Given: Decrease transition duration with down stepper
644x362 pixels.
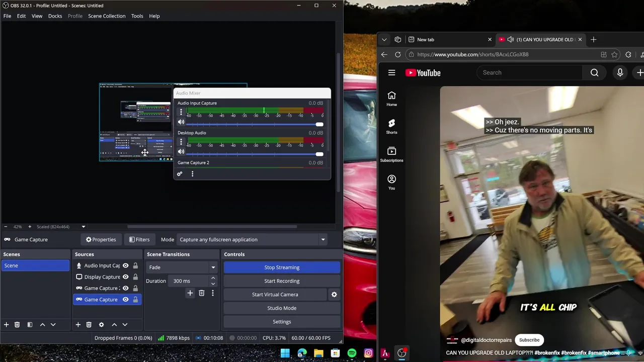Looking at the screenshot, I should pos(213,284).
